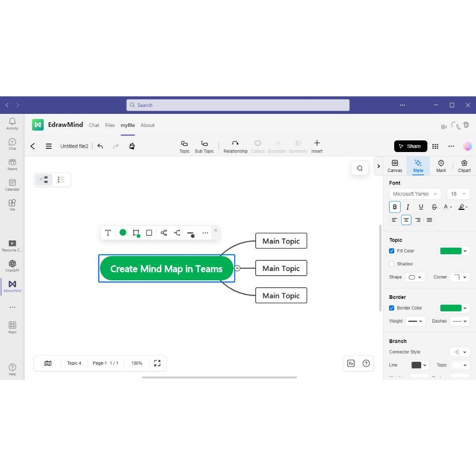The width and height of the screenshot is (476, 476).
Task: Open the Shape dropdown
Action: pos(415,277)
